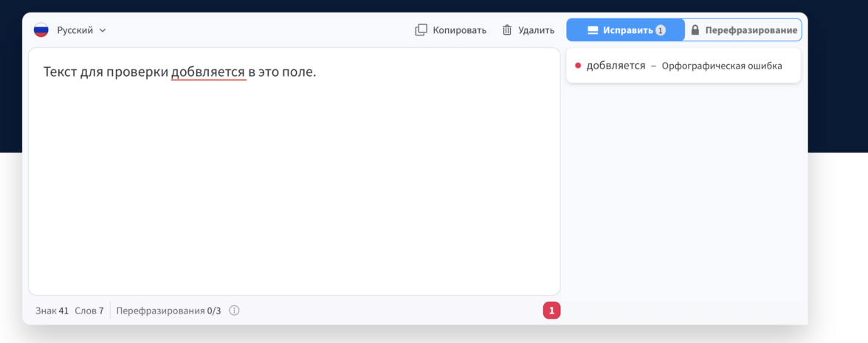Click the Копировать button label
This screenshot has height=343, width=868.
459,30
